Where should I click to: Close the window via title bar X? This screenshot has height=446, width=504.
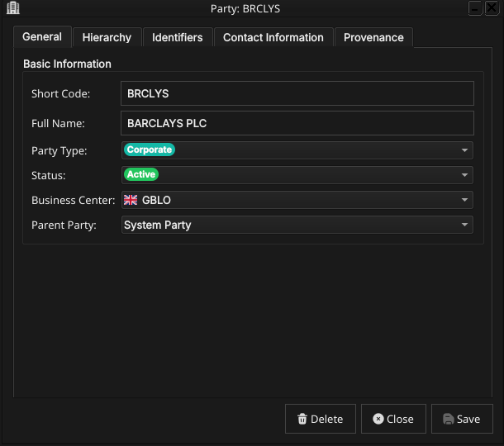[492, 7]
